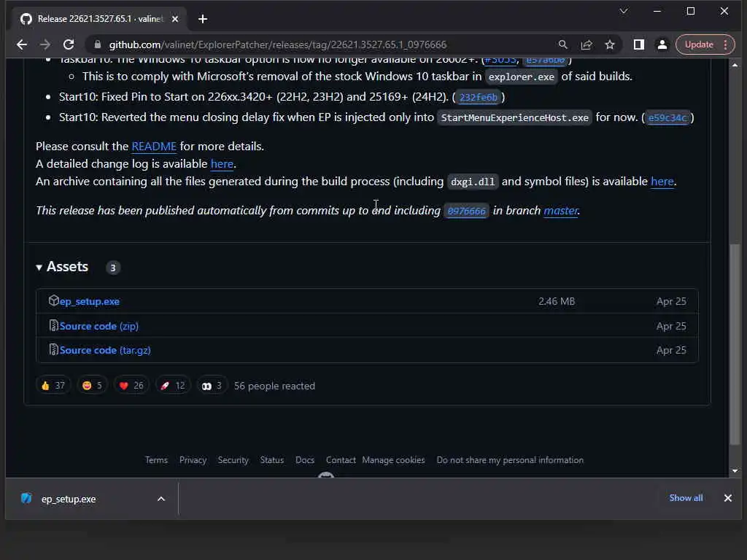Open Manage cookies footer link
Viewport: 747px width, 560px height.
(x=393, y=461)
